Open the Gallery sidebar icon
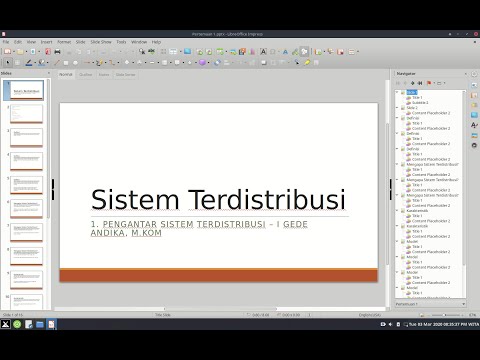Viewport: 480px width, 360px height. tap(474, 135)
